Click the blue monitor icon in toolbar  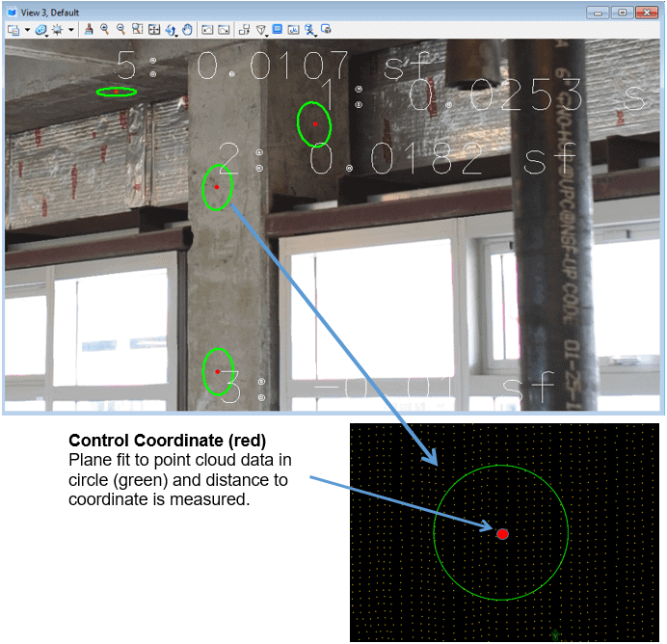278,30
